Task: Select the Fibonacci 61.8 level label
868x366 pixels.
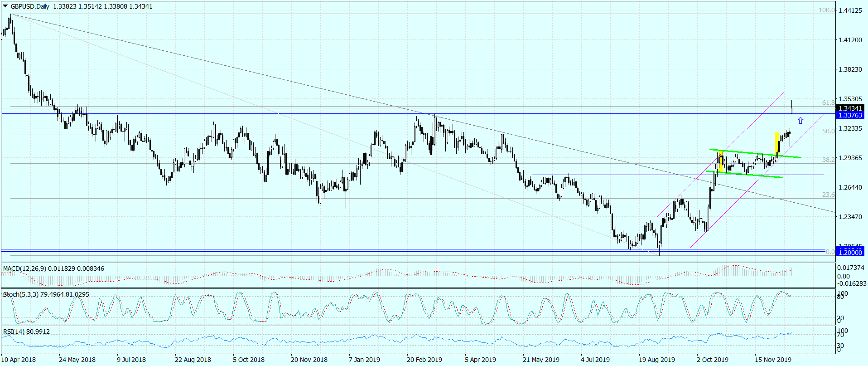Action: (828, 103)
